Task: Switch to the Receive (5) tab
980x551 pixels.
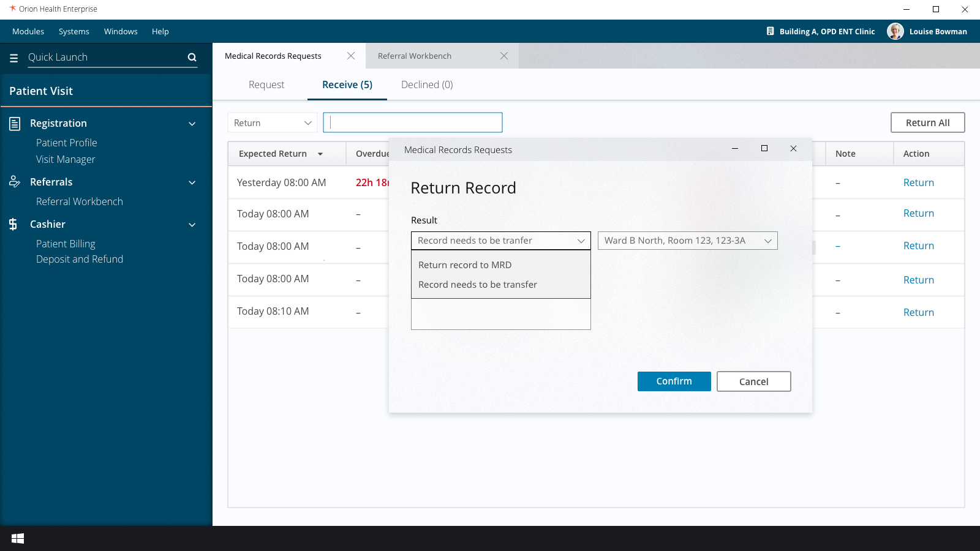Action: coord(347,84)
